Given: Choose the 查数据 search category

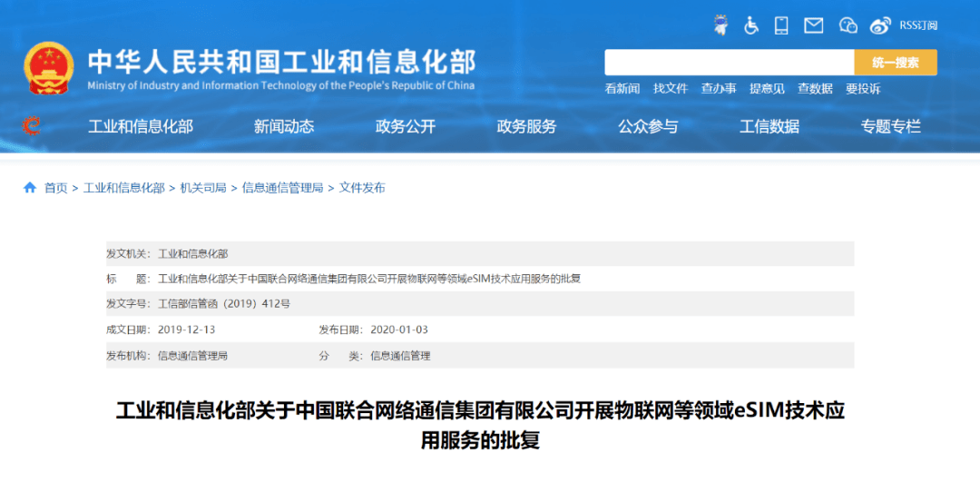Looking at the screenshot, I should pos(815,89).
